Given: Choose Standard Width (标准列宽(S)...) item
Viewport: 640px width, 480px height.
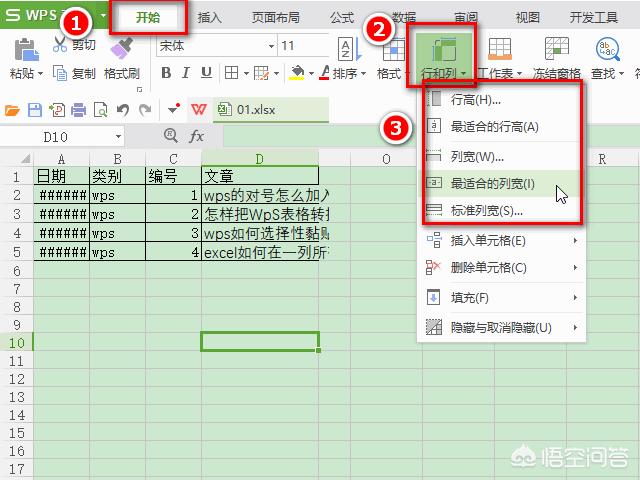Looking at the screenshot, I should [501, 211].
